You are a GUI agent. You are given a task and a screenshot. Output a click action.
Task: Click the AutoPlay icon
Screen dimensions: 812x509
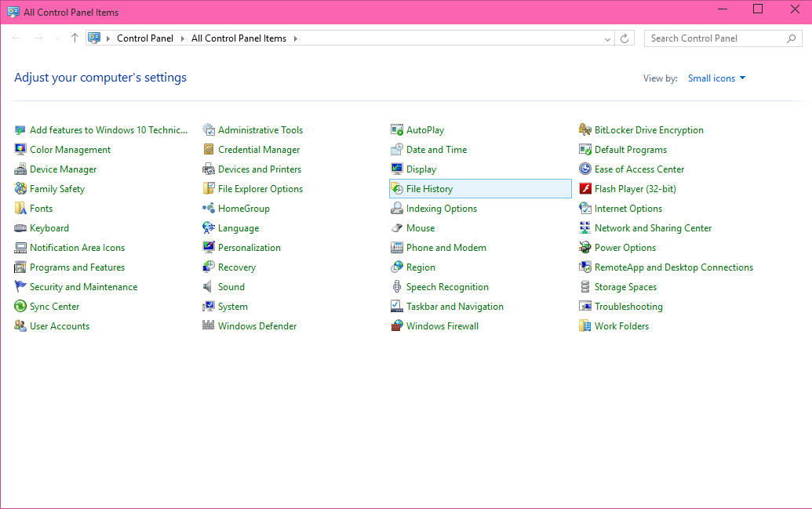(x=397, y=130)
